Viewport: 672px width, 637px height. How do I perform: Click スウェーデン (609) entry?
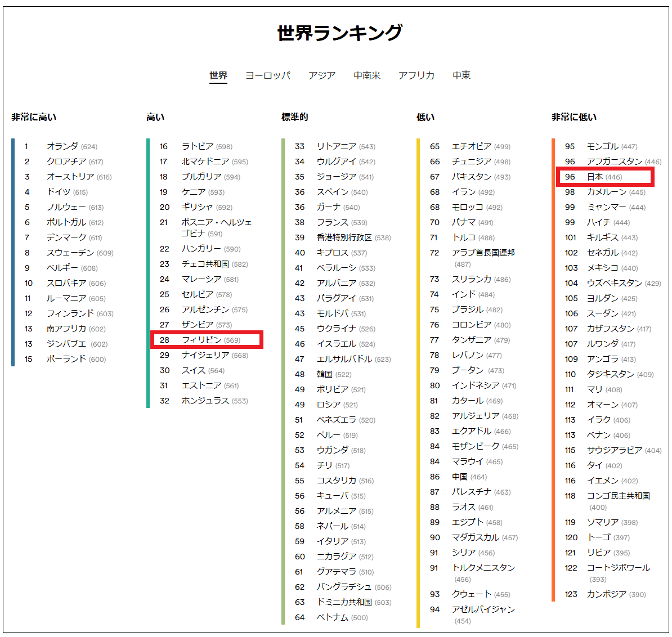80,253
